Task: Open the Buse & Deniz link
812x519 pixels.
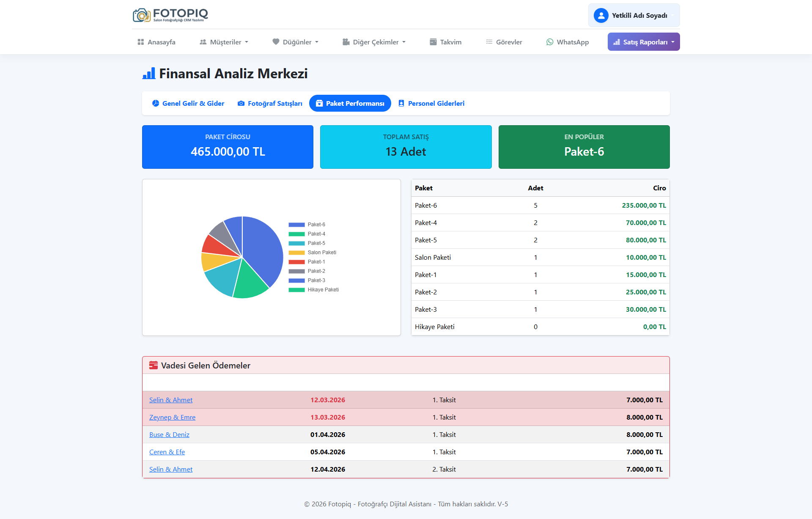Action: pyautogui.click(x=169, y=434)
